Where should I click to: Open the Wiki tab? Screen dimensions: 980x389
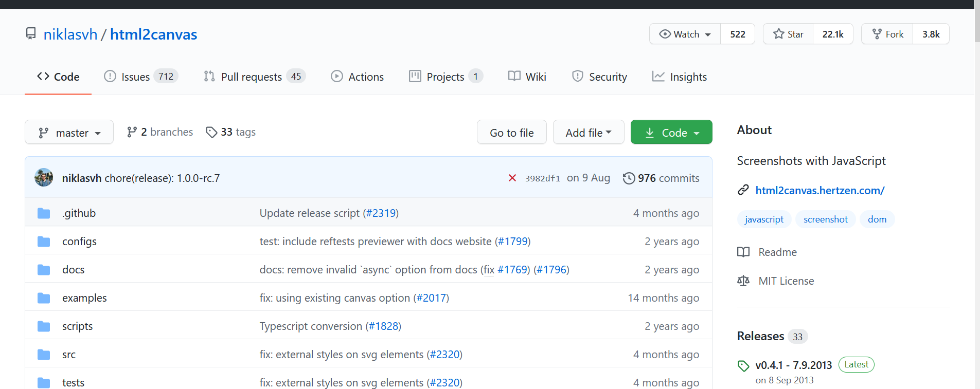click(x=527, y=77)
